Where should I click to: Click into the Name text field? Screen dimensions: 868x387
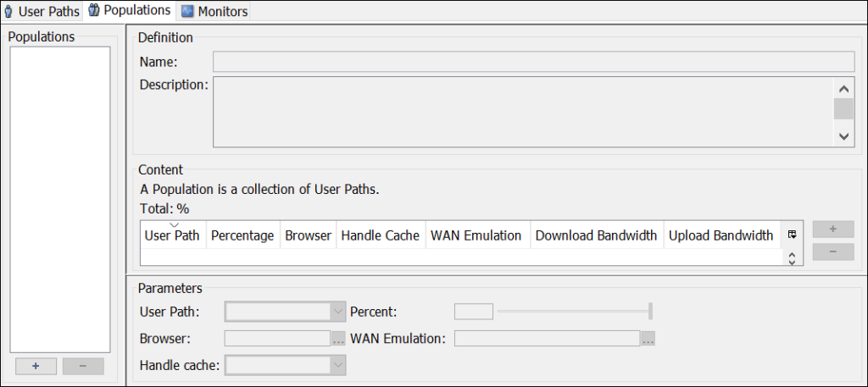[x=532, y=62]
